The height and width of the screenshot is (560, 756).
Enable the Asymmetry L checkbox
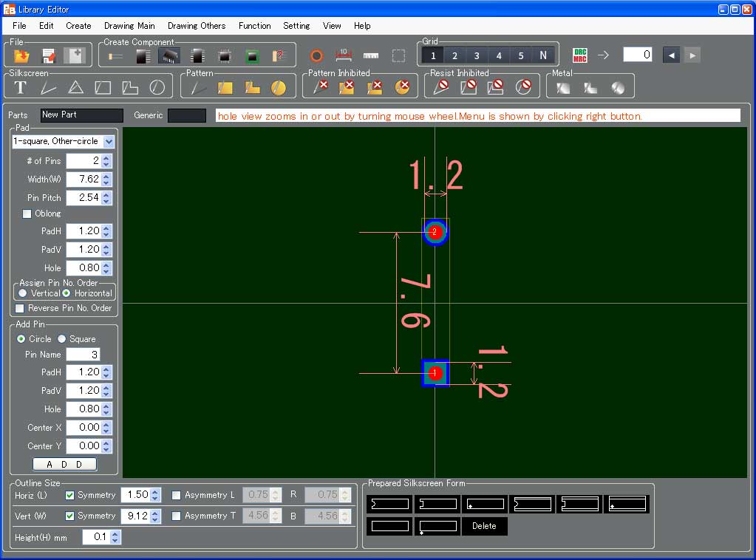click(177, 495)
